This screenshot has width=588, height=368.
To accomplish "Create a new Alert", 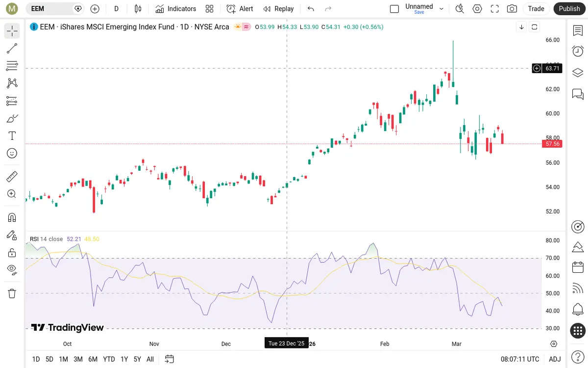I will (x=240, y=9).
